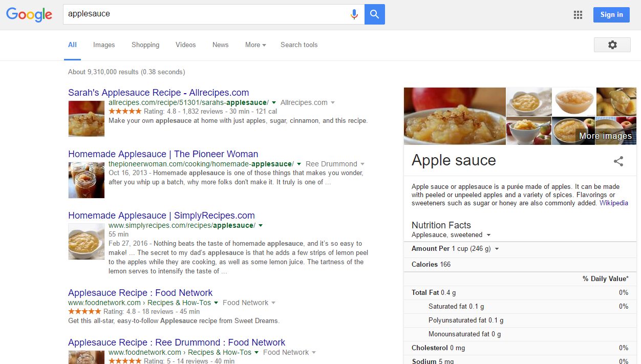Click 'Monounsaturated fat 0 g' row
This screenshot has width=641, height=364.
click(x=520, y=334)
